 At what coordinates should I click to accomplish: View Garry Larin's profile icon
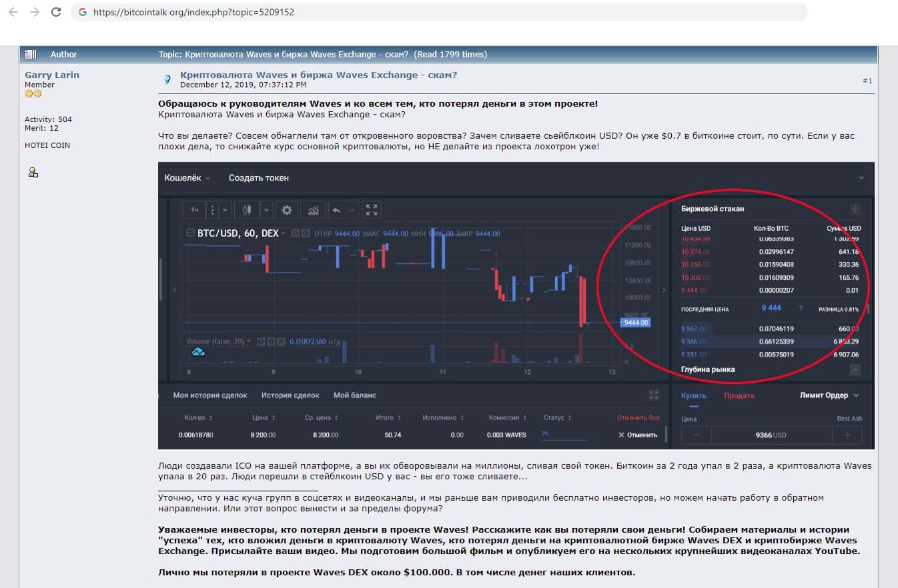click(x=33, y=173)
